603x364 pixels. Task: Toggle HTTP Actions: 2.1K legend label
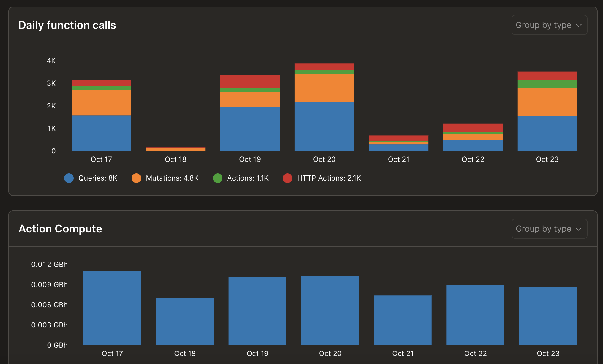[329, 178]
